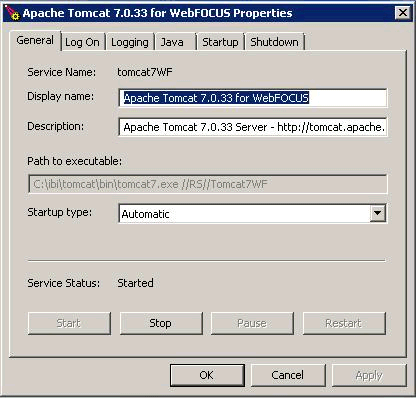Confirm with the OK button
The image size is (416, 398).
click(207, 375)
